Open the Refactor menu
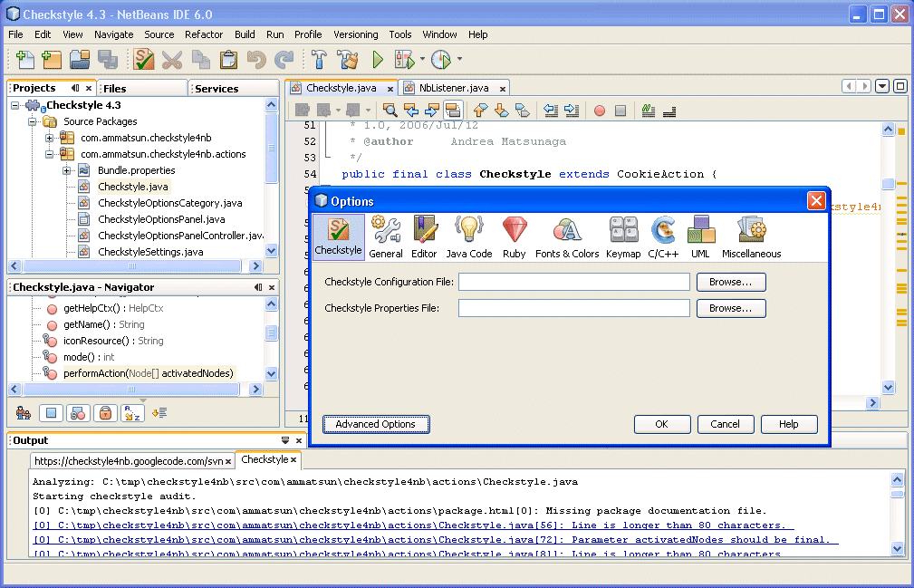914x588 pixels. (203, 34)
